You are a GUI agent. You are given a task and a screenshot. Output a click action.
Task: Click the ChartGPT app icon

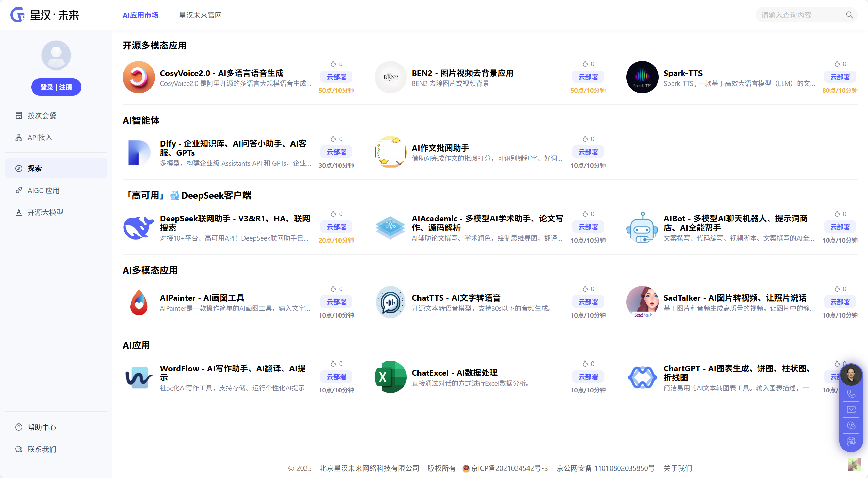(x=642, y=377)
